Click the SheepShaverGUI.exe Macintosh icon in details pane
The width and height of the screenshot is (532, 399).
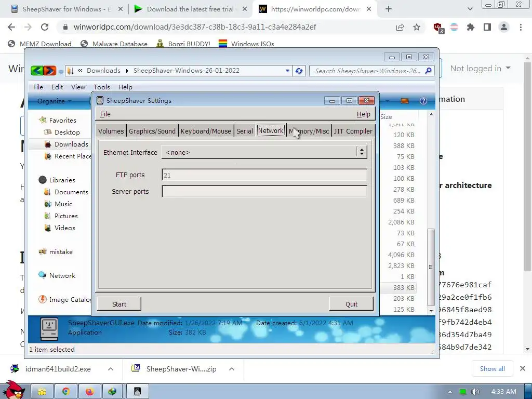coord(49,329)
